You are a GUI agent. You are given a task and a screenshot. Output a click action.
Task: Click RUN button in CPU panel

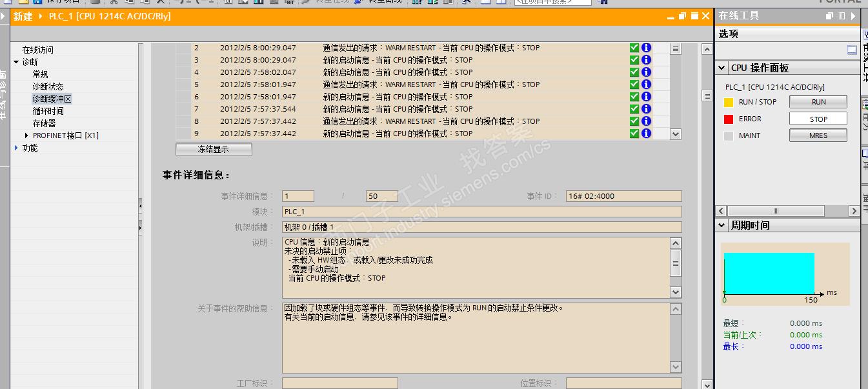tap(818, 102)
